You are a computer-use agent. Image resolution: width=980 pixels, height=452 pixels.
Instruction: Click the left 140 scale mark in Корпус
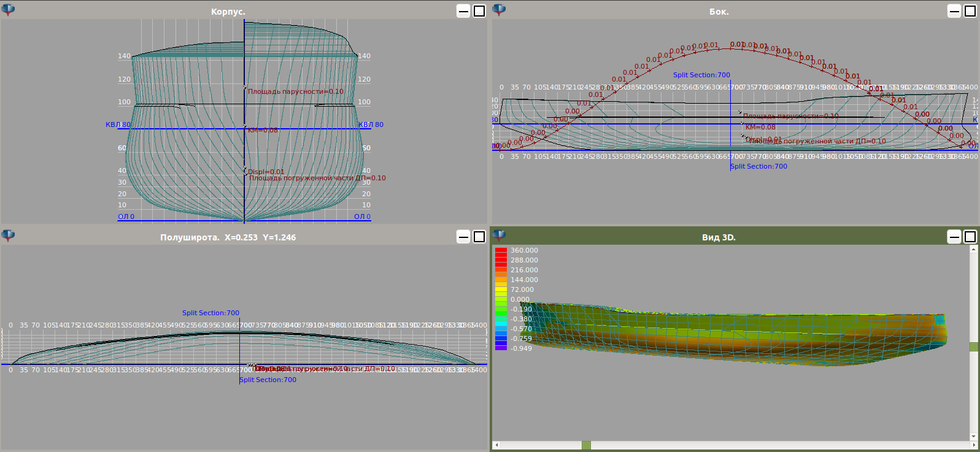pos(124,56)
